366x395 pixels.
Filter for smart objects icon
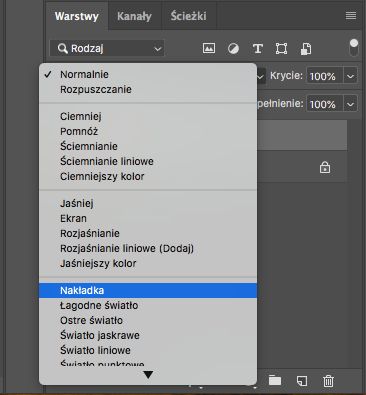(306, 49)
